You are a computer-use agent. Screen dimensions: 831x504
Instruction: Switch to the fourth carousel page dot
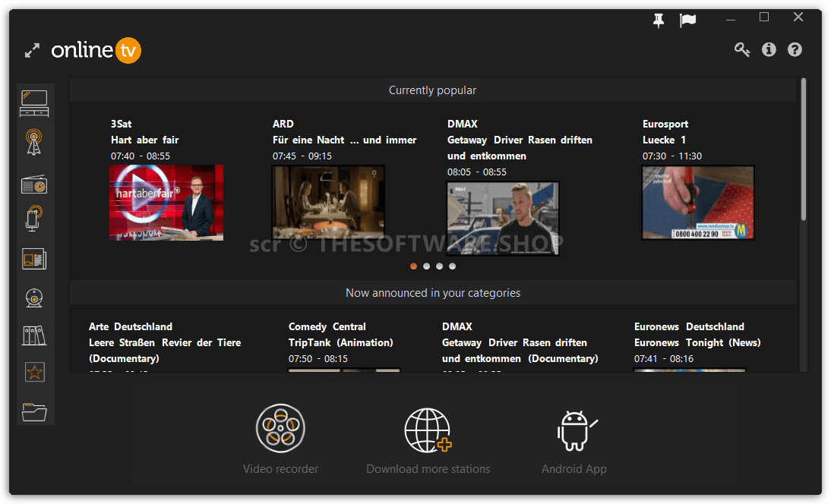pos(452,266)
